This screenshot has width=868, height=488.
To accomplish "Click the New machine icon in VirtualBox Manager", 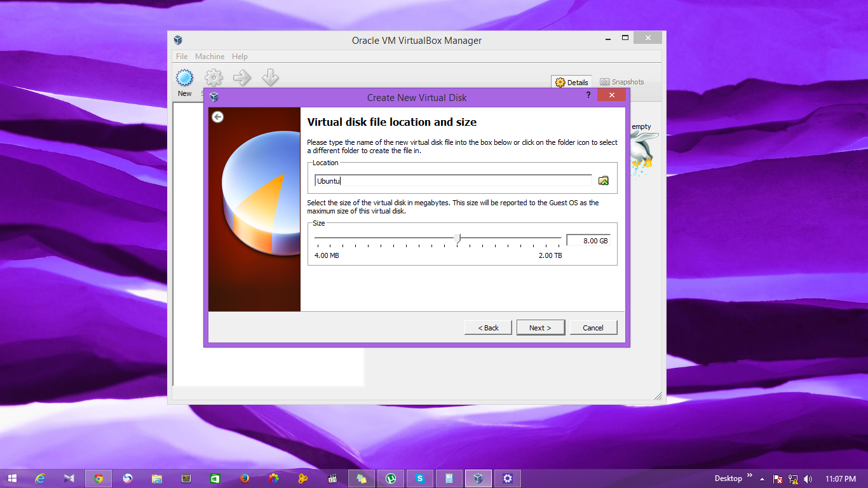I will (x=184, y=78).
